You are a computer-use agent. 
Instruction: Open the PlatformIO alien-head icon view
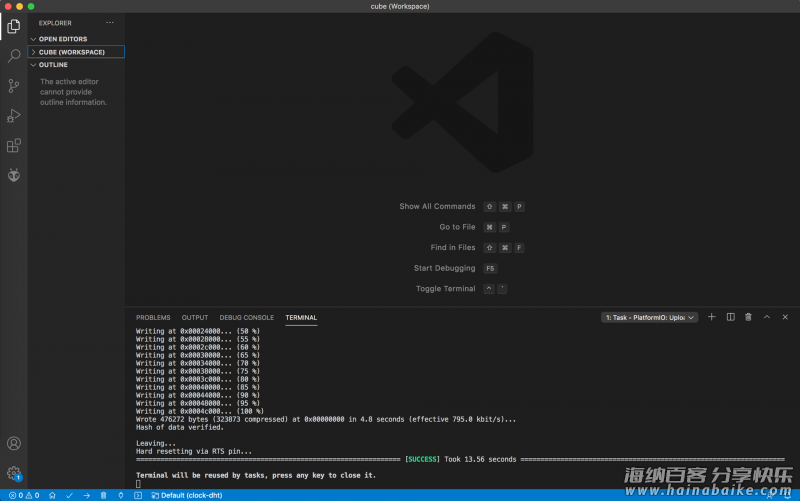14,176
